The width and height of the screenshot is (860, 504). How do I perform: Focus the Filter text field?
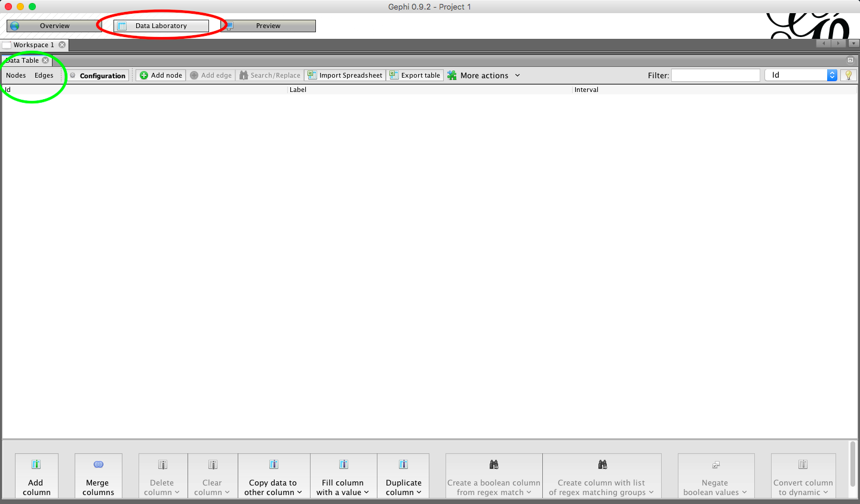715,75
